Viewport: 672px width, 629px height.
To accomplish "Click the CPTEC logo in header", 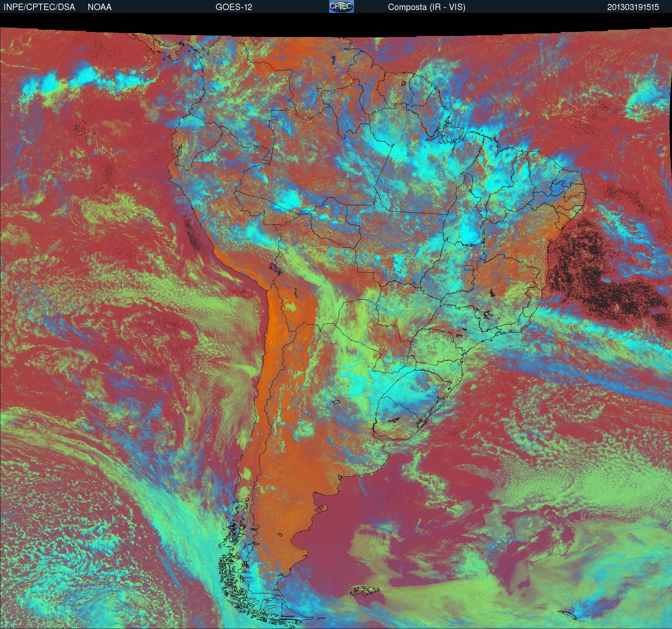I will (341, 6).
